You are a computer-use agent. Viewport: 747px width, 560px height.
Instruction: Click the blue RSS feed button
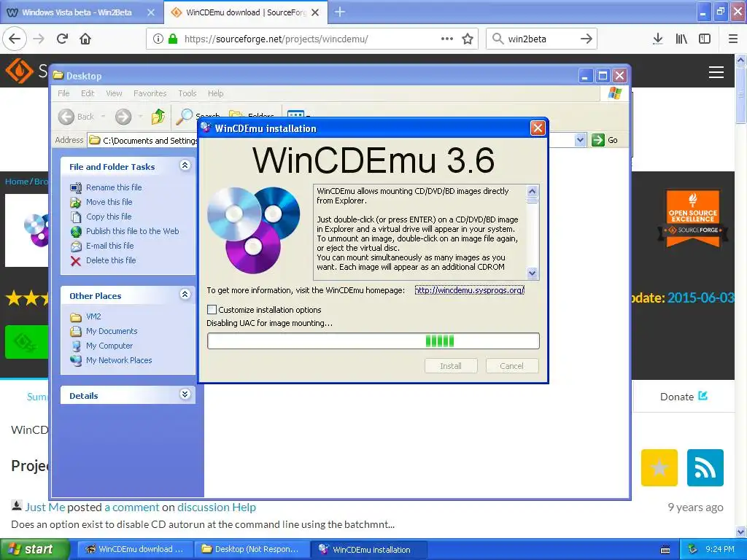pyautogui.click(x=705, y=467)
